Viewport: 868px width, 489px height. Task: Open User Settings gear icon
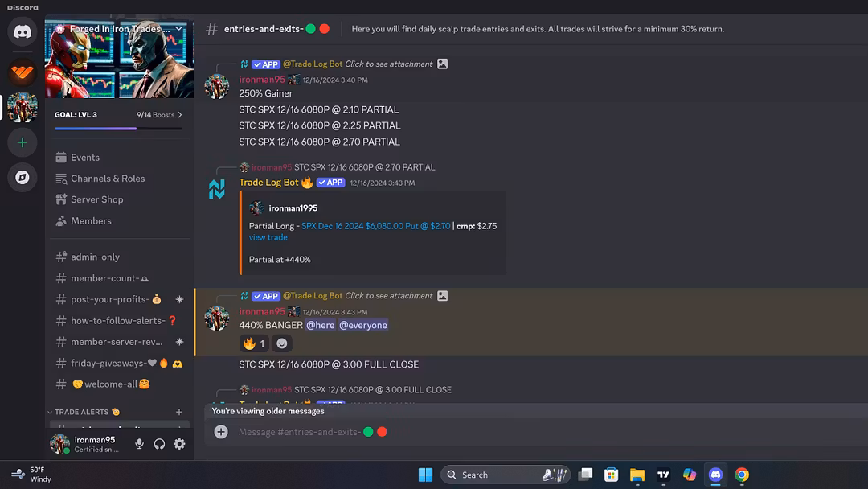[x=179, y=444]
